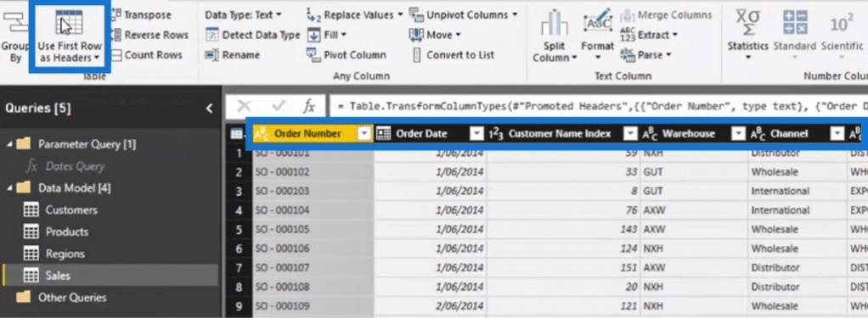This screenshot has height=318, width=868.
Task: Click Rename column button
Action: click(x=232, y=55)
